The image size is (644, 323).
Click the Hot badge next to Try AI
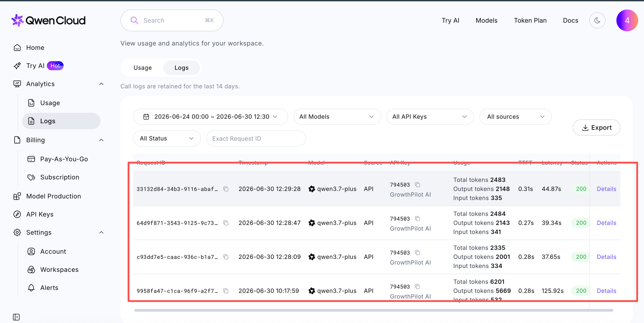tap(55, 66)
